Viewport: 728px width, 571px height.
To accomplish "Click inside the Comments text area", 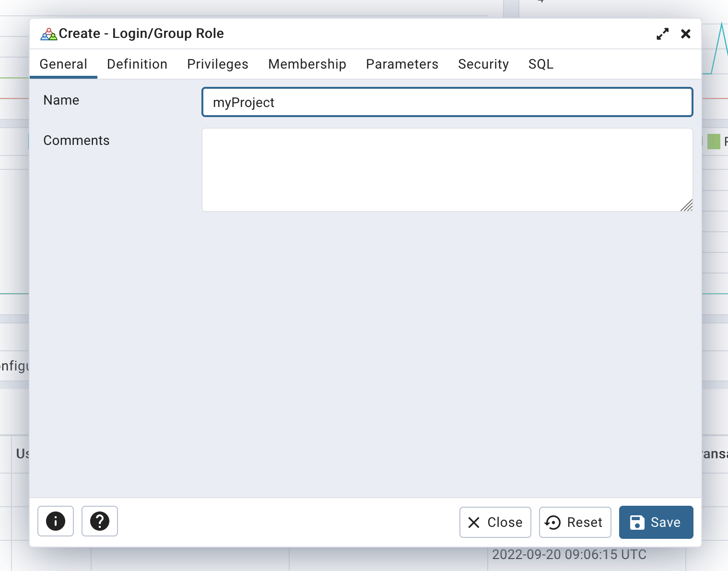I will pyautogui.click(x=447, y=169).
